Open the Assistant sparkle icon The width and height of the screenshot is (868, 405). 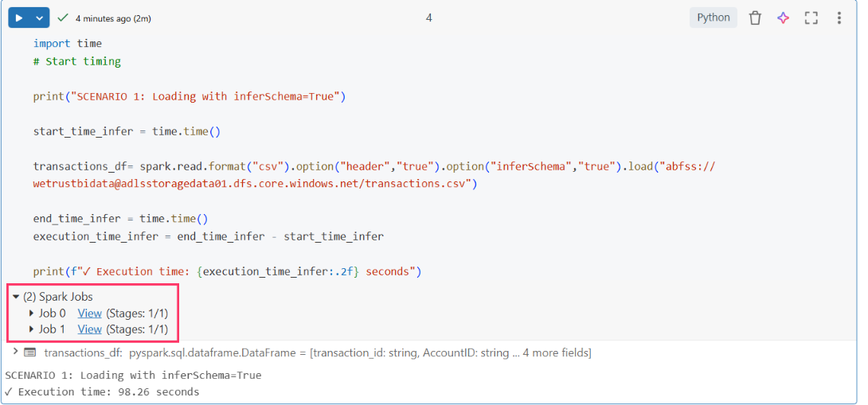point(783,18)
